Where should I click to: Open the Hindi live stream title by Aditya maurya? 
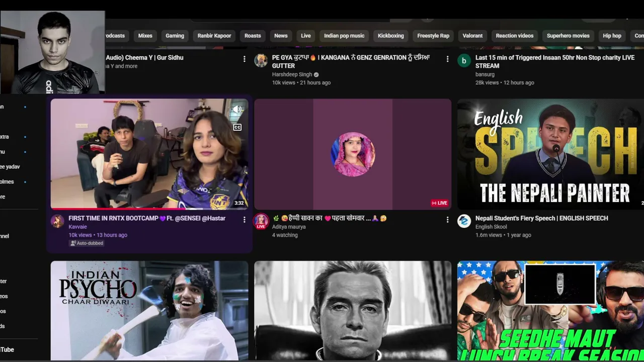329,218
